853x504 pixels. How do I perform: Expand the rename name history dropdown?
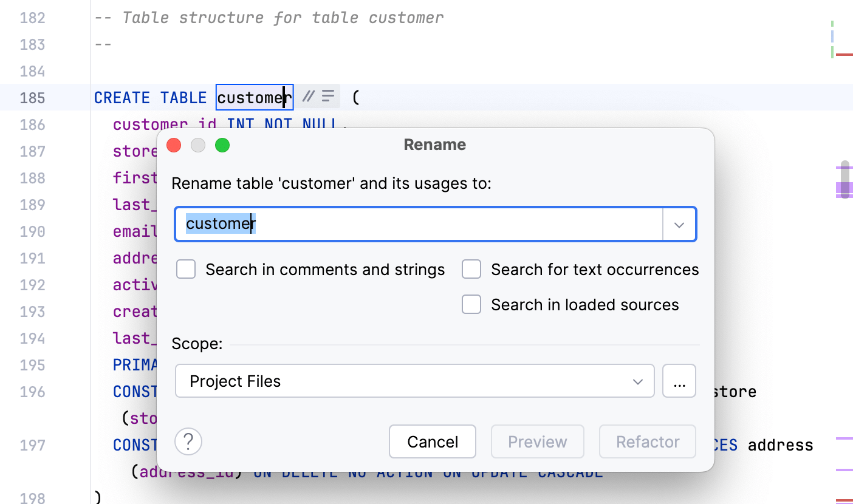(x=679, y=224)
